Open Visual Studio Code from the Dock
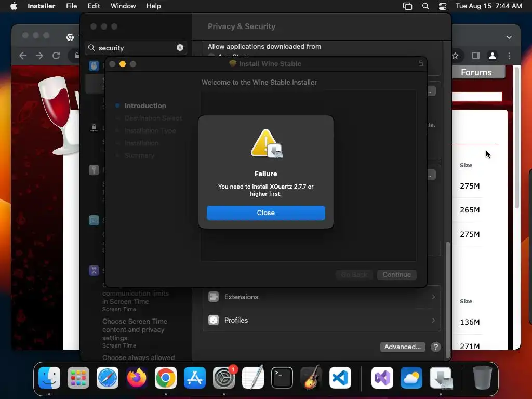Viewport: 532px width, 399px height. coord(340,378)
